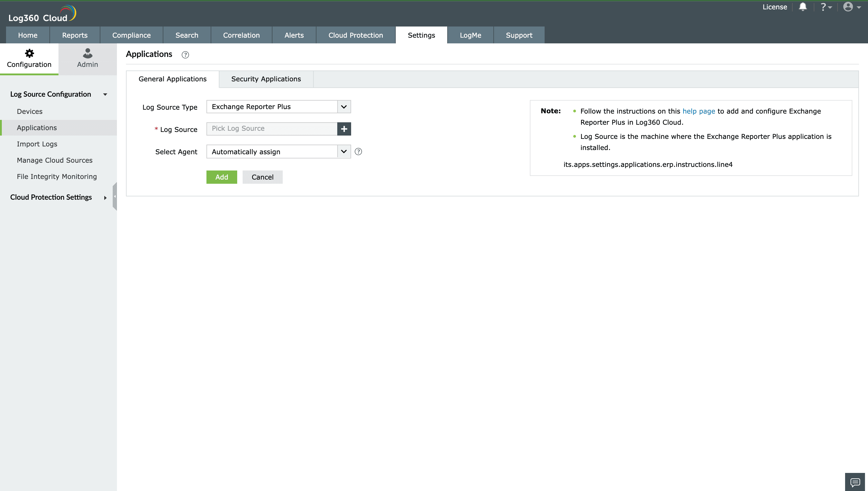Click the Configuration gear icon

pos(29,53)
